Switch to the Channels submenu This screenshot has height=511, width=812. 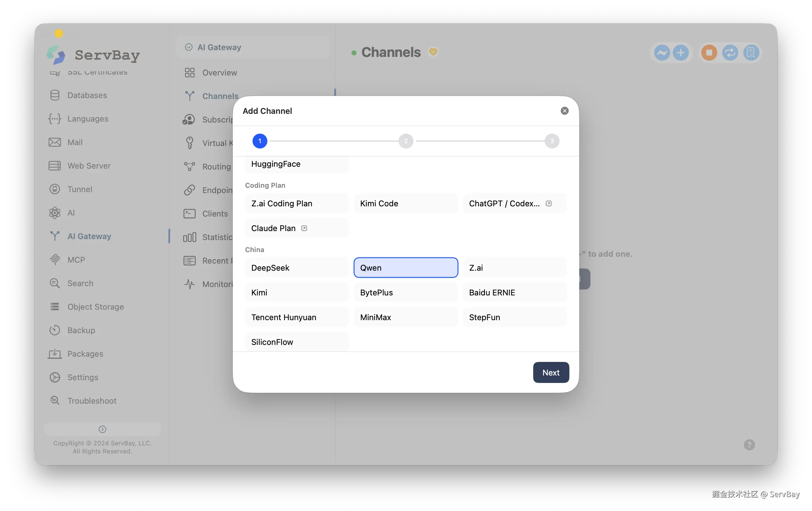(x=220, y=96)
